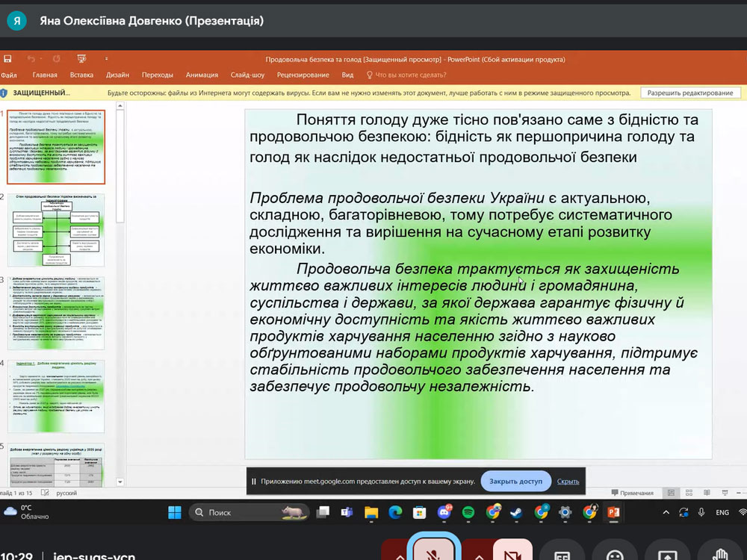Click PowerPoint icon in the taskbar
The height and width of the screenshot is (560, 747).
click(x=615, y=512)
